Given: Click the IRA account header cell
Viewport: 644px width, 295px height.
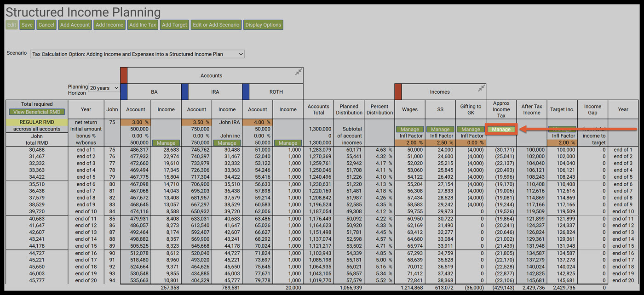Looking at the screenshot, I should (215, 91).
